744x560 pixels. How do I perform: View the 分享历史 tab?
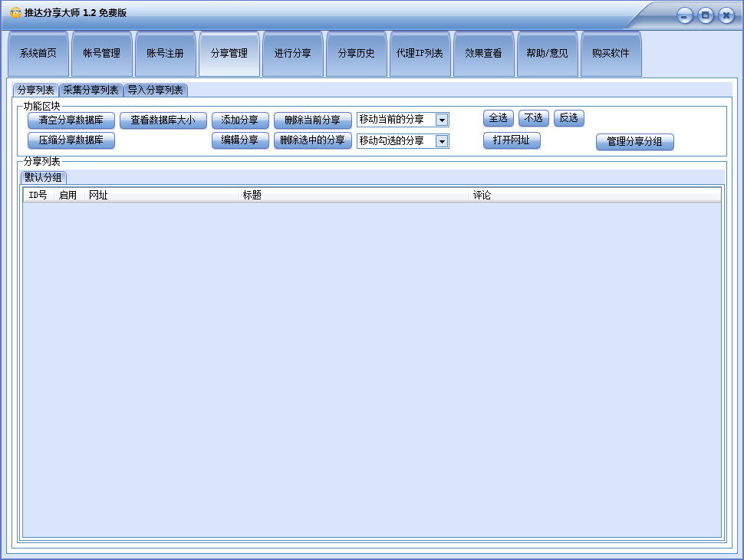click(357, 54)
